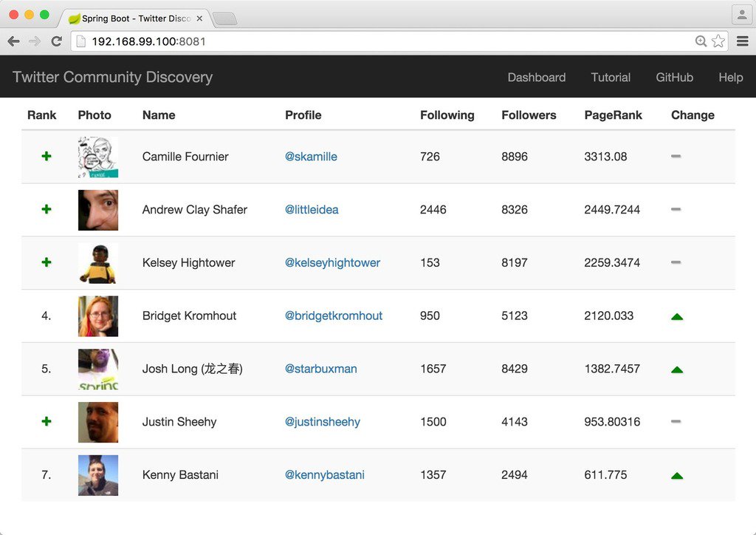Open the @littleidea profile link

coord(312,209)
